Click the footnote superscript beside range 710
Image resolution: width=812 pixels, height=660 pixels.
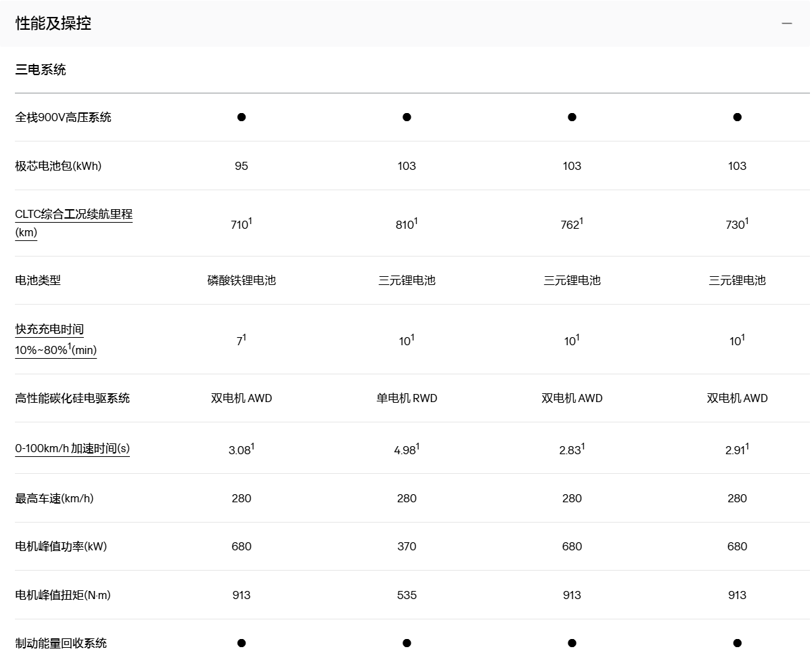click(250, 221)
